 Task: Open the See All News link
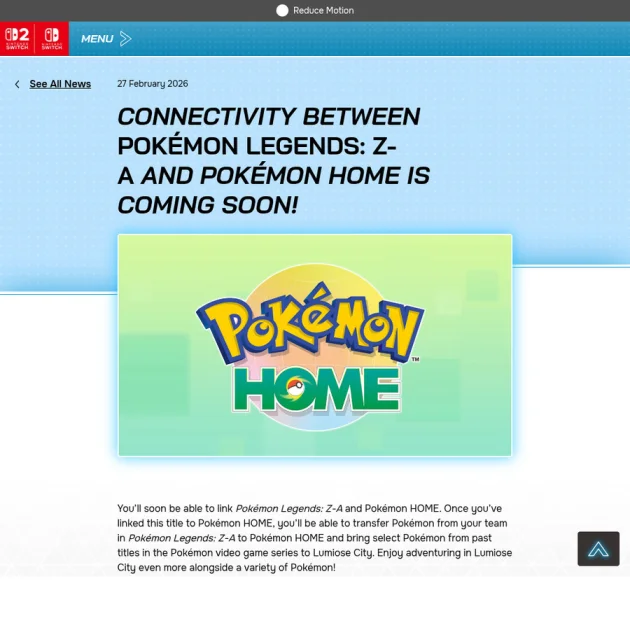[60, 84]
